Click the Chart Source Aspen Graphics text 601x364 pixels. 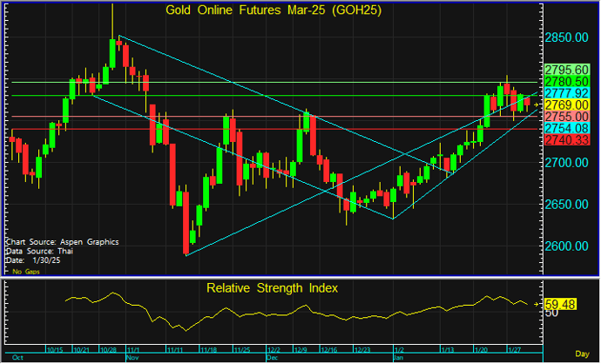pos(61,241)
